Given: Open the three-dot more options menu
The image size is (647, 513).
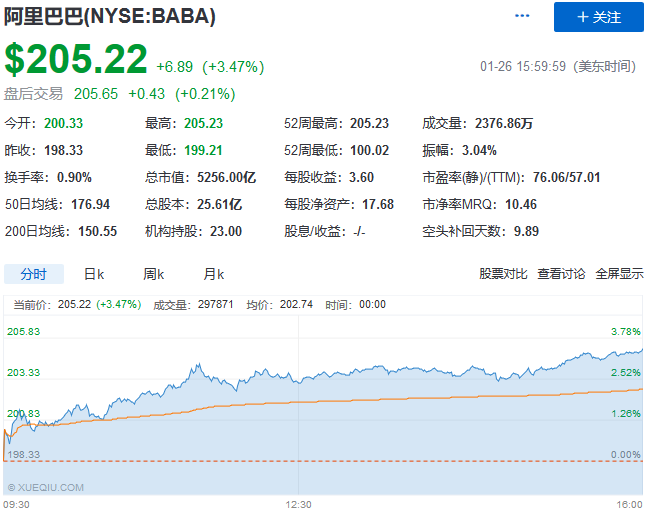Looking at the screenshot, I should tap(522, 16).
